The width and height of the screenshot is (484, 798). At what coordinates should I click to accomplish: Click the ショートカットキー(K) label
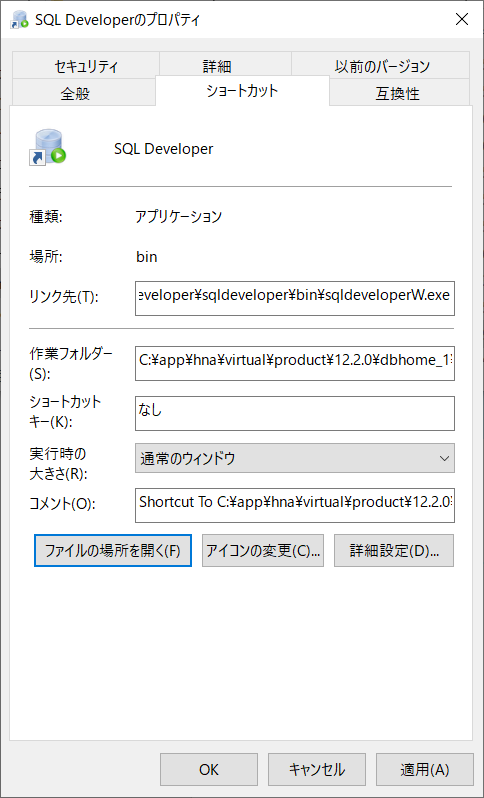pos(66,413)
